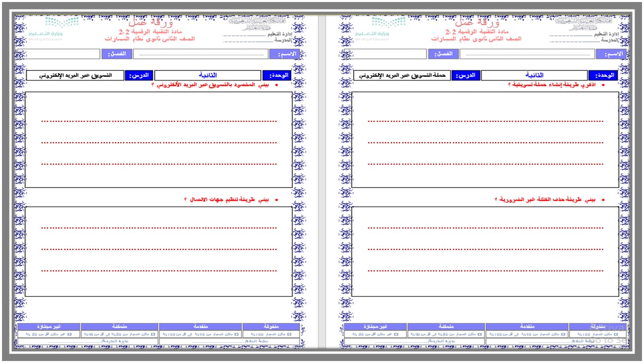Click مديرة المدرسة signature line on right worksheet
The image size is (644, 362).
click(x=414, y=341)
